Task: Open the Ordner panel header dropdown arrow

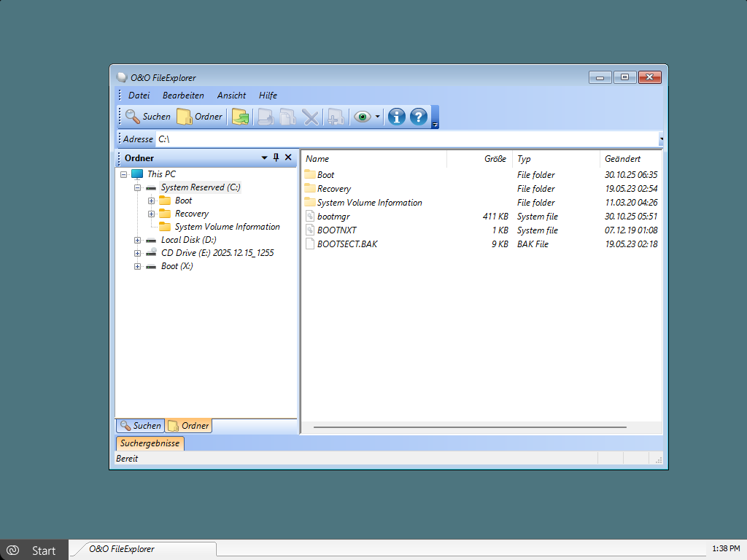Action: point(264,157)
